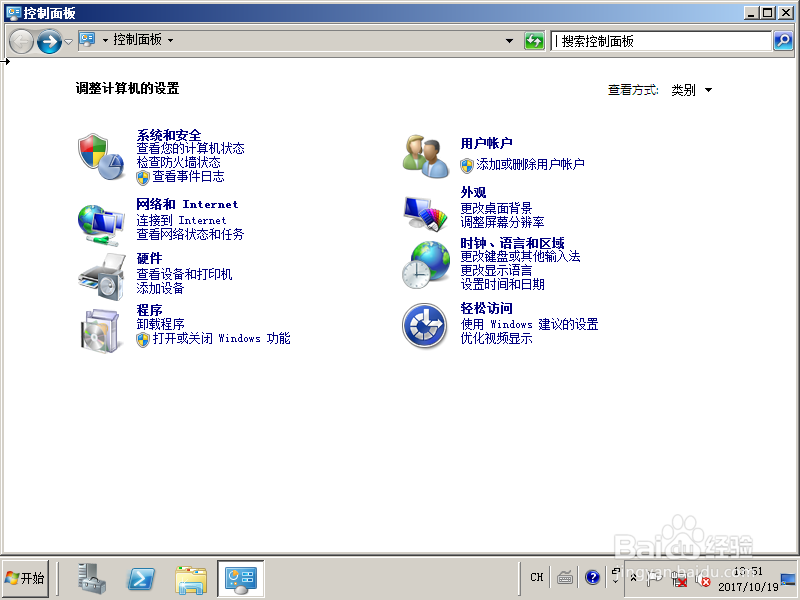Click the Back navigation arrow
Image resolution: width=800 pixels, height=600 pixels.
point(21,41)
